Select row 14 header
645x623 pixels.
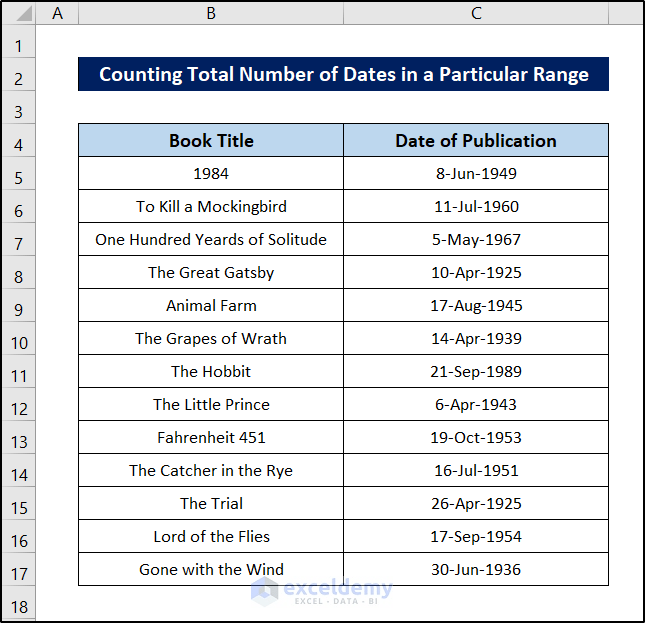coord(19,470)
